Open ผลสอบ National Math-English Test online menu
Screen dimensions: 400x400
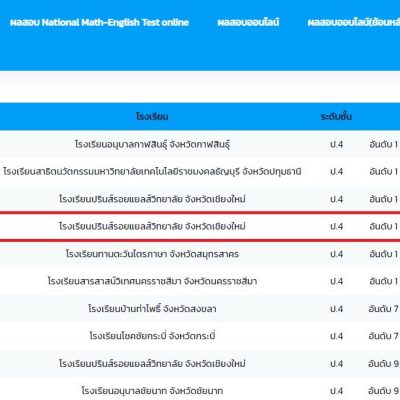click(99, 22)
